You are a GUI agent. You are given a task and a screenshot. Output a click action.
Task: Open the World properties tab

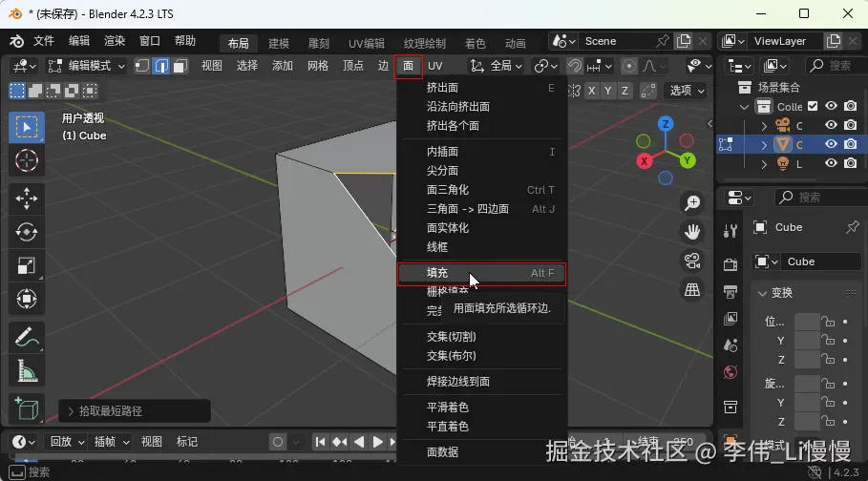730,372
